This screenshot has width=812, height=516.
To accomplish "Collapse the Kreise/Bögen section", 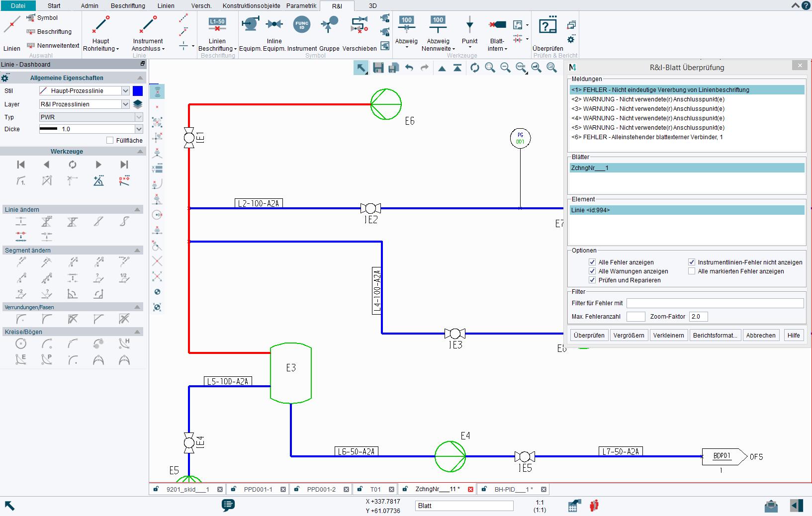I will pyautogui.click(x=138, y=332).
